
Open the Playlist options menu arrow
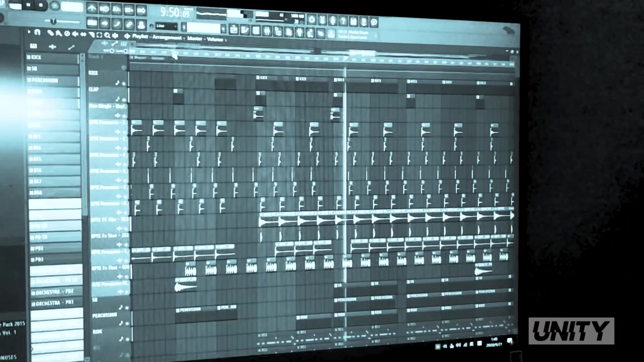point(29,32)
